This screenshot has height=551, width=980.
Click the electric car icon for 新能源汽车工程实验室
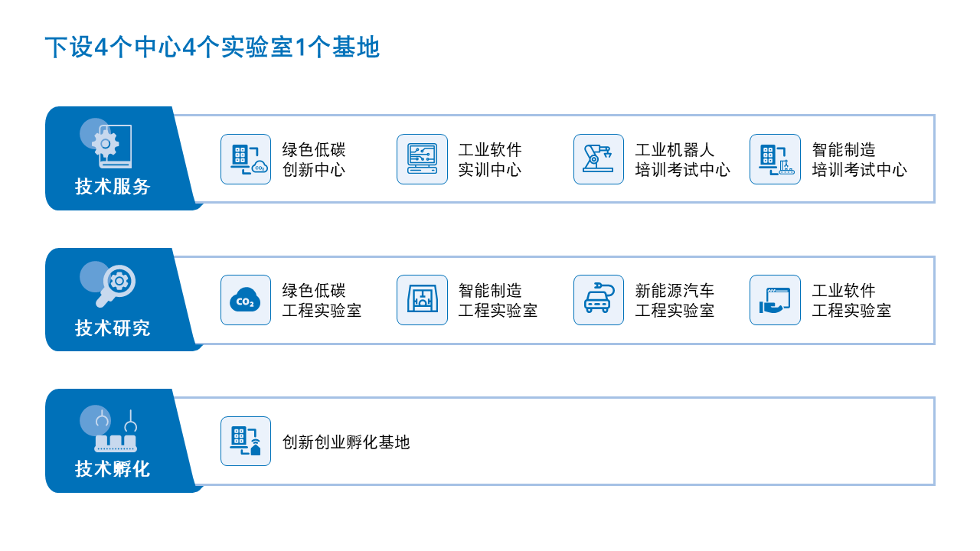click(x=598, y=300)
